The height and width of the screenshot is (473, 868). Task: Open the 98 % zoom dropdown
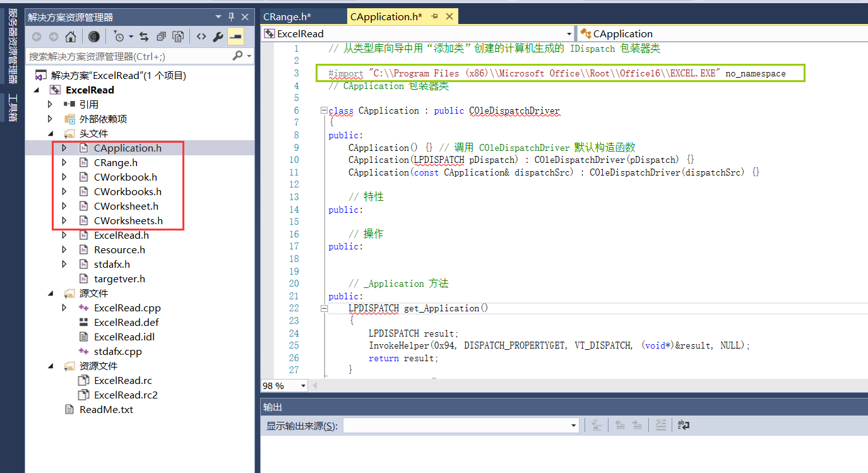point(303,385)
